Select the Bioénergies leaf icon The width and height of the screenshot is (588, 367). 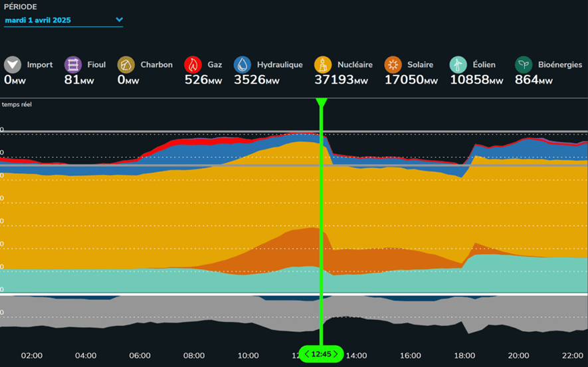524,65
